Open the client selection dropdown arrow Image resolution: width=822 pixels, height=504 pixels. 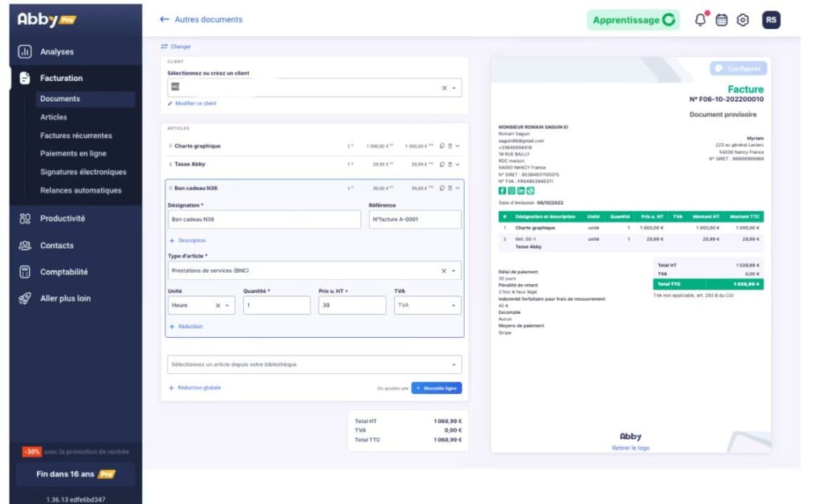point(454,88)
